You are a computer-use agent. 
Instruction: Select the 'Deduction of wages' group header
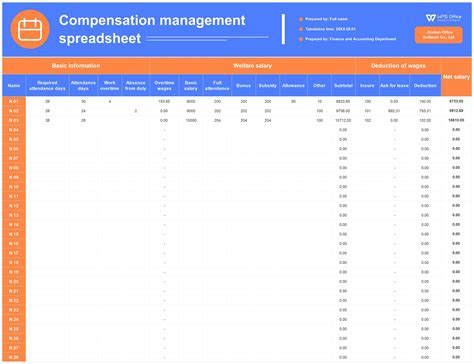click(398, 66)
